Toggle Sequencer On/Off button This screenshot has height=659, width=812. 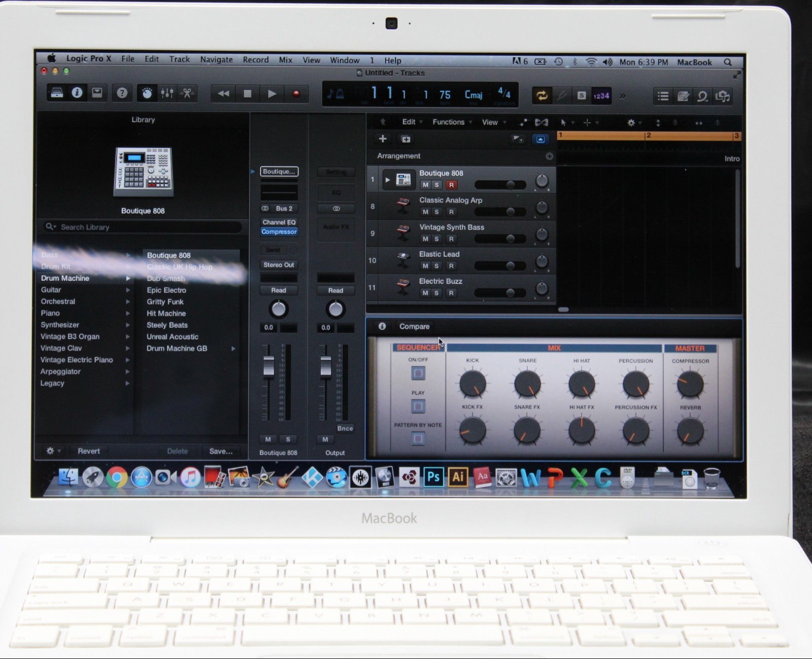pyautogui.click(x=418, y=373)
